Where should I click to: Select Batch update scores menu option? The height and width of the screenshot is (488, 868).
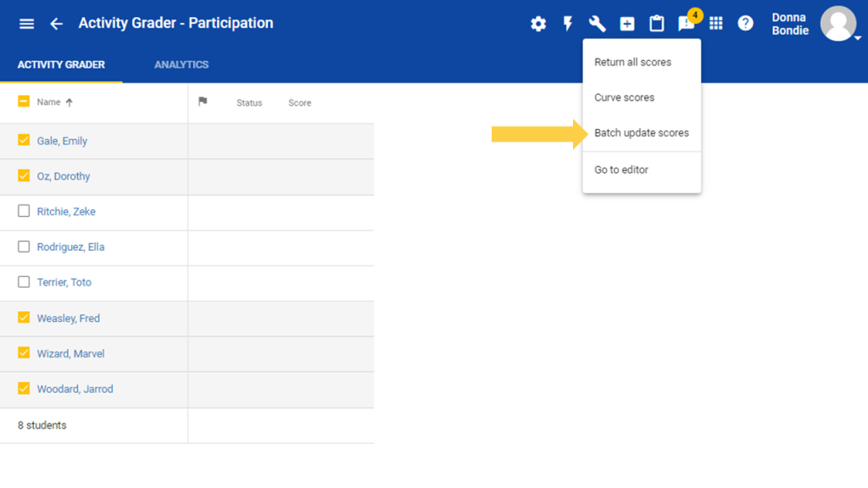tap(642, 133)
